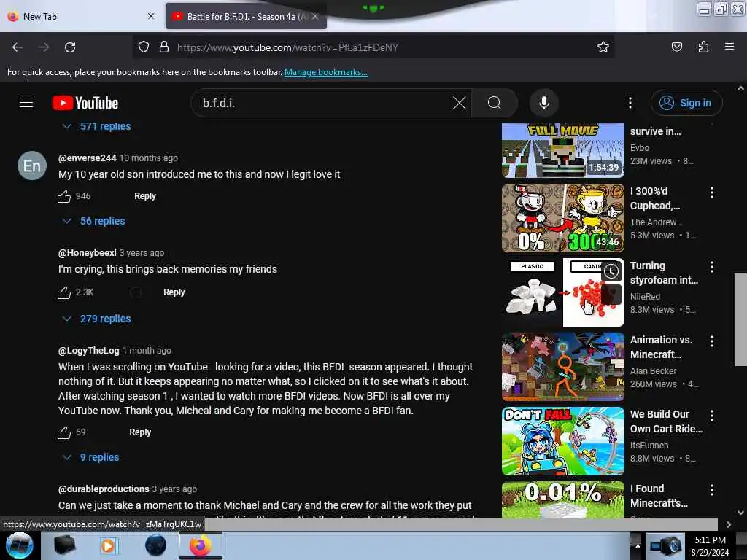Image resolution: width=747 pixels, height=560 pixels.
Task: Open NileRed channel name
Action: click(x=645, y=297)
